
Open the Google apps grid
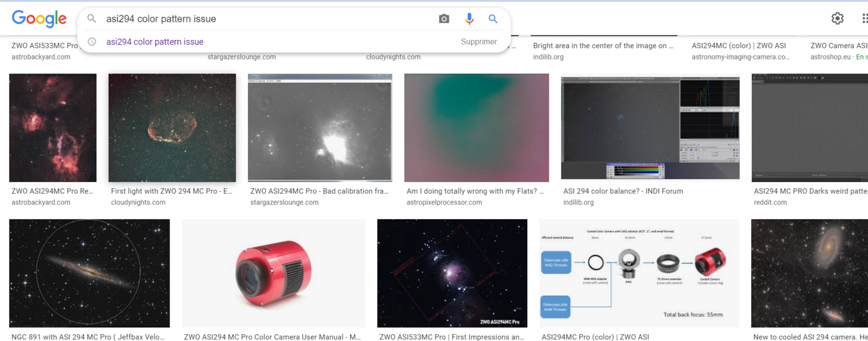[865, 18]
